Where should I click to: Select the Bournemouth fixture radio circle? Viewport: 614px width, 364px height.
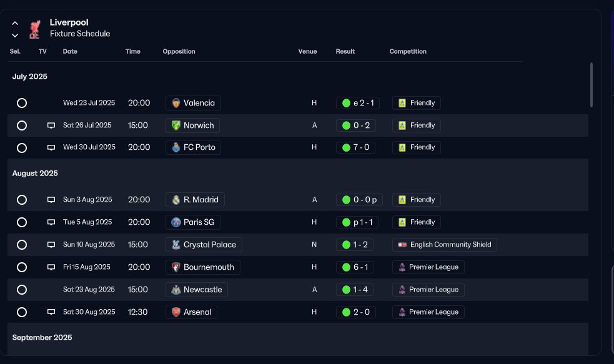click(22, 267)
